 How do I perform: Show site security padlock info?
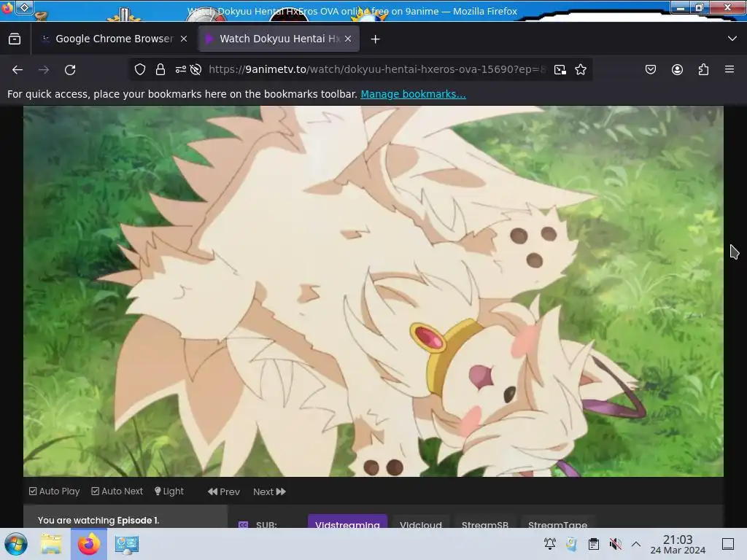(160, 69)
